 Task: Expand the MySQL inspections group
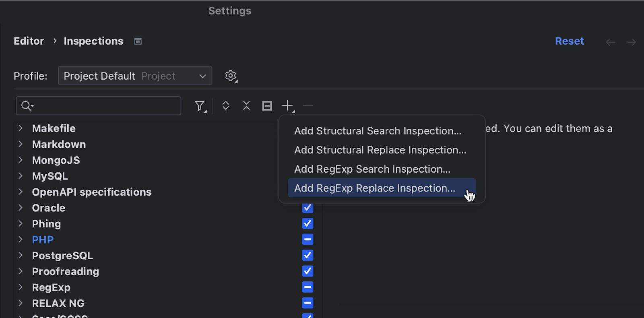21,176
